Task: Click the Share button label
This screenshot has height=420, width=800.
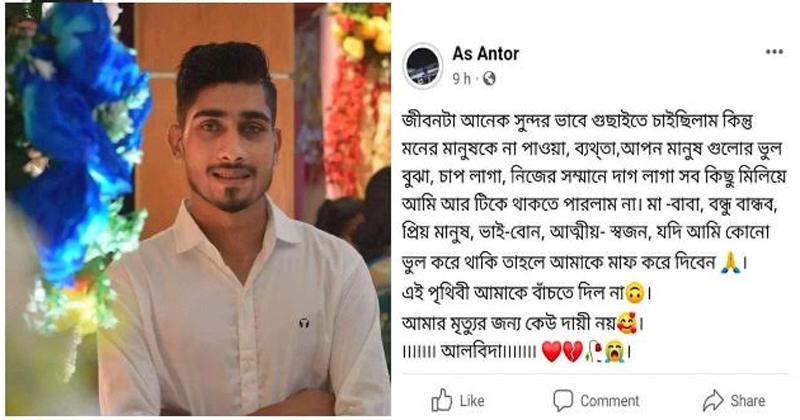Action: point(747,401)
